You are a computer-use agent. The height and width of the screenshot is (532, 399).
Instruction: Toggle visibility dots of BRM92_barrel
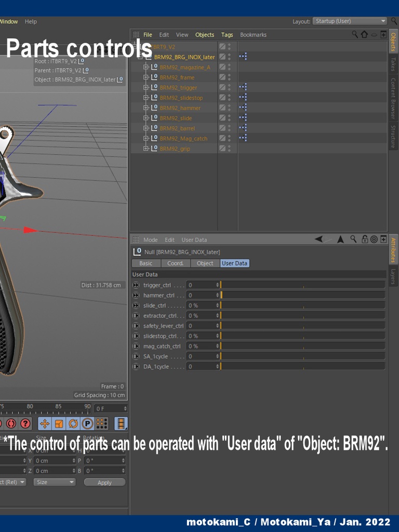[x=229, y=128]
